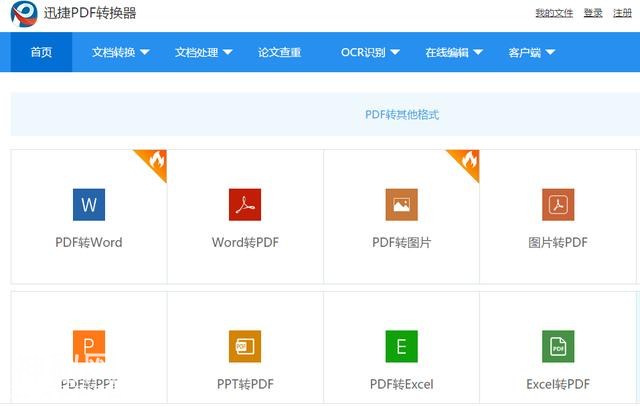Screen dimensions: 640x406
Task: Click the 登录 link
Action: pos(593,13)
